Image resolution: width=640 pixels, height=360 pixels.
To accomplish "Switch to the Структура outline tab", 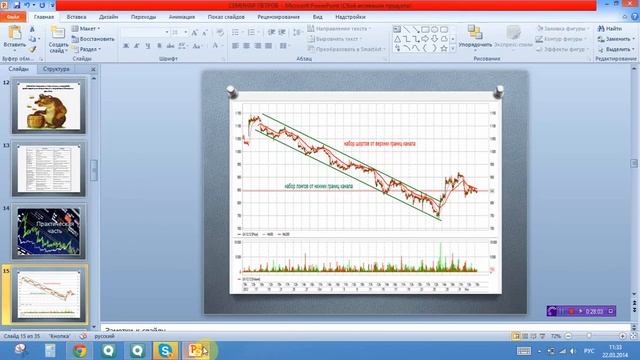I will point(56,69).
